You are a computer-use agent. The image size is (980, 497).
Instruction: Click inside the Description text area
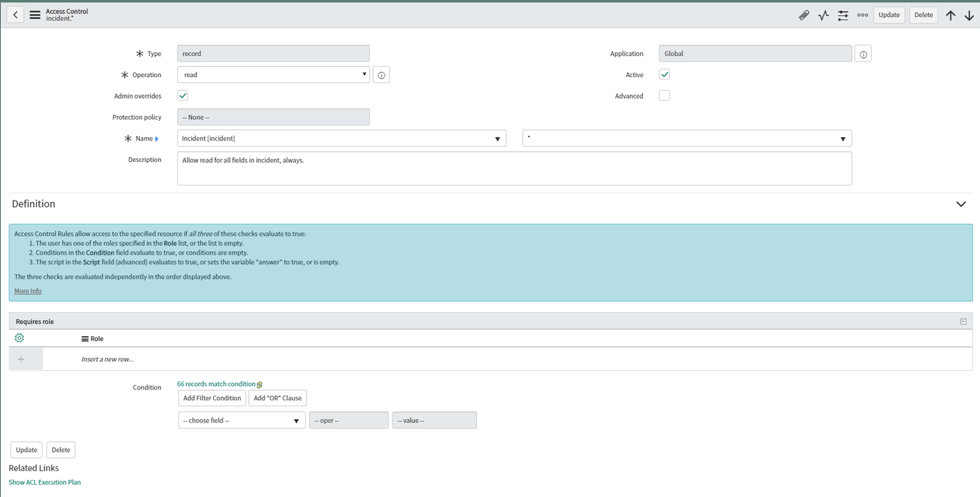[514, 168]
